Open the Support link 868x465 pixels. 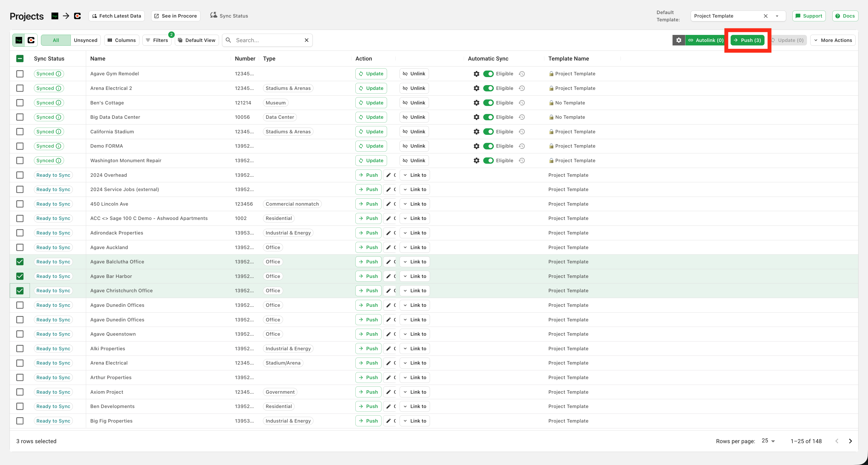(x=809, y=16)
